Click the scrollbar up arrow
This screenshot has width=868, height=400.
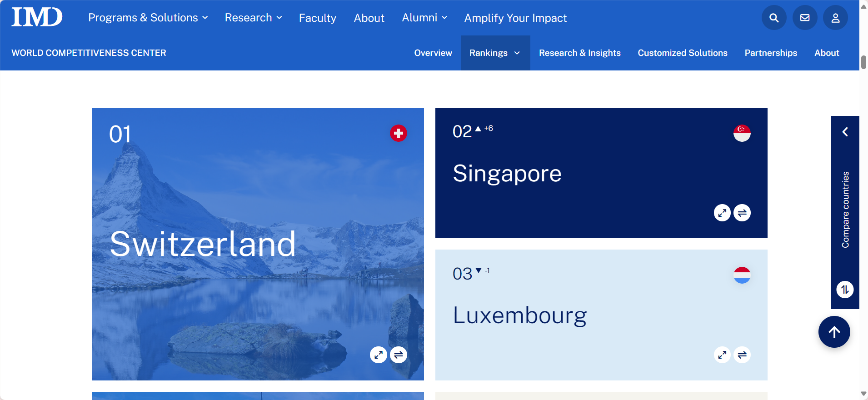tap(863, 6)
